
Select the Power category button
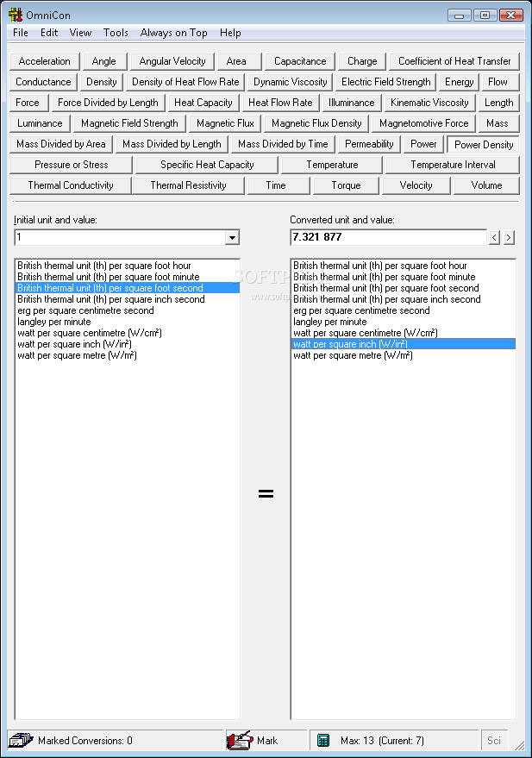(x=423, y=145)
